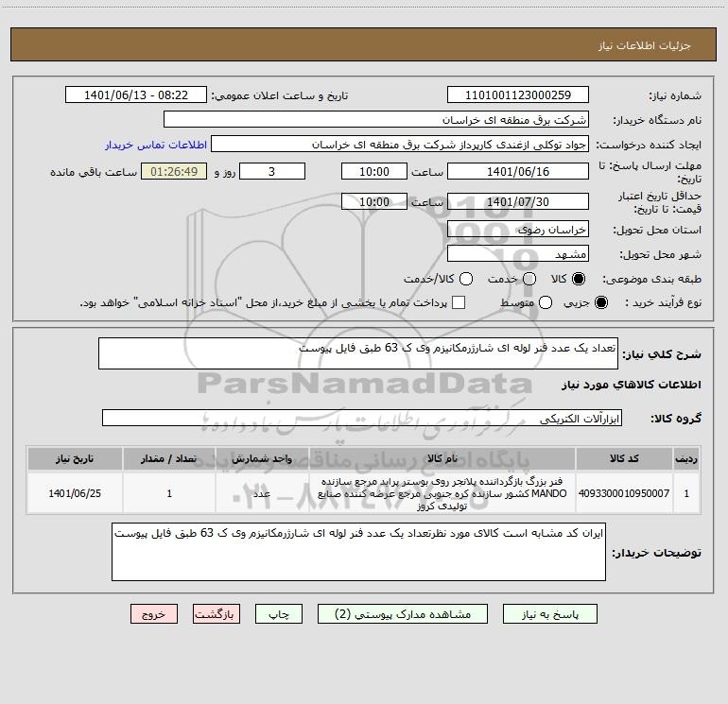728x704 pixels.
Task: Click the تاریخ نیاز column header
Action: (x=75, y=458)
